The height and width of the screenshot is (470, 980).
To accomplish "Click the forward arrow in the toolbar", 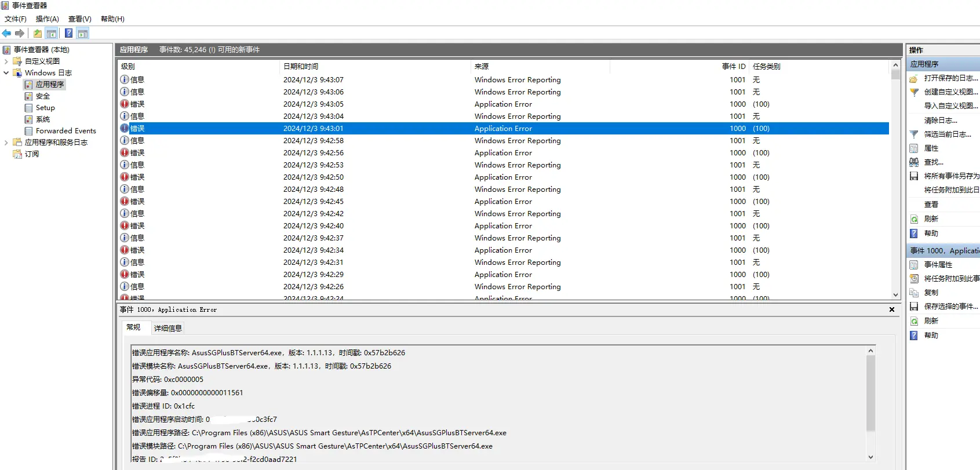I will [x=20, y=34].
